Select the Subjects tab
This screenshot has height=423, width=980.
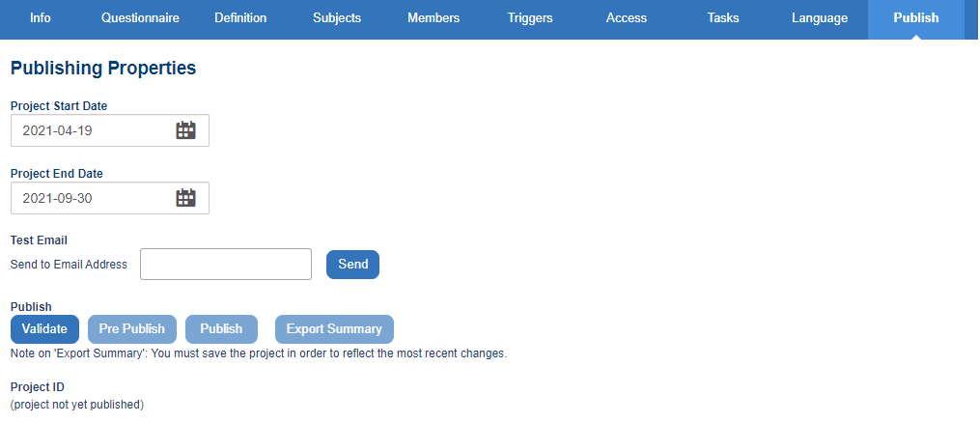coord(337,18)
